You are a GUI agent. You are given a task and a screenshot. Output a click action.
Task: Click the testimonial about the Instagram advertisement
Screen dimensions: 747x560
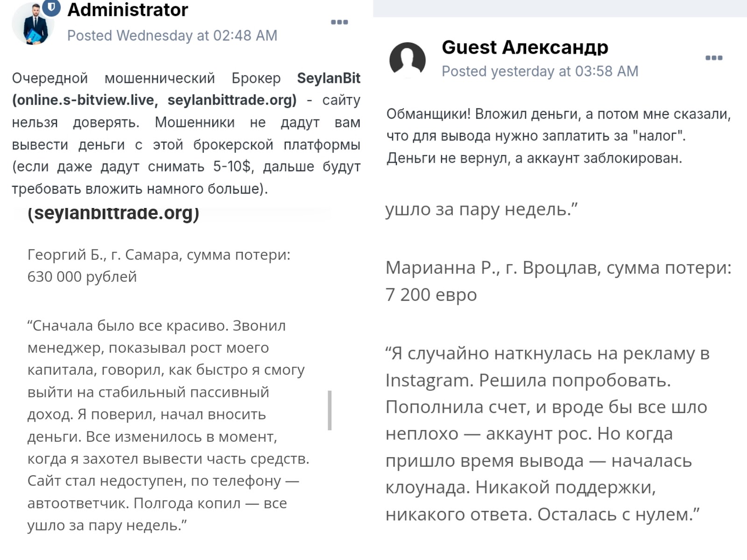(x=548, y=434)
